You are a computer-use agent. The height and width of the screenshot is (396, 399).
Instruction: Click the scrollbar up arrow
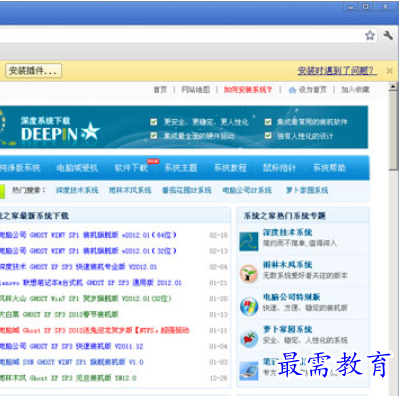coord(393,87)
